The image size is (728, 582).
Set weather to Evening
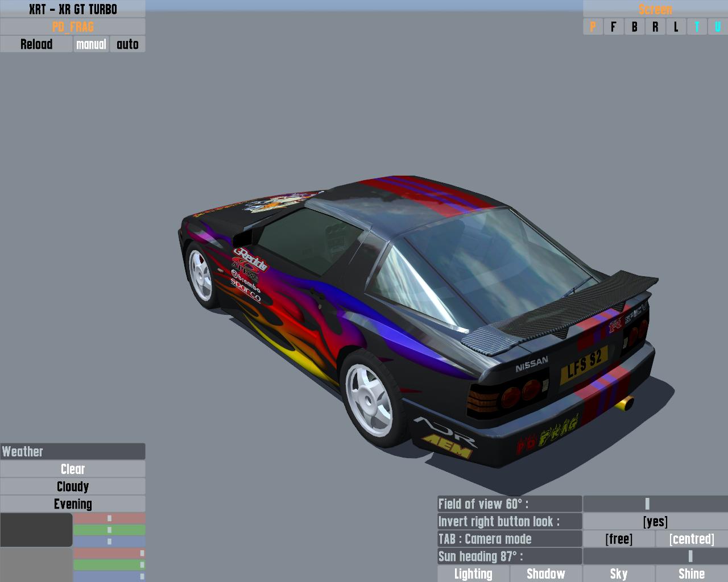click(x=73, y=504)
